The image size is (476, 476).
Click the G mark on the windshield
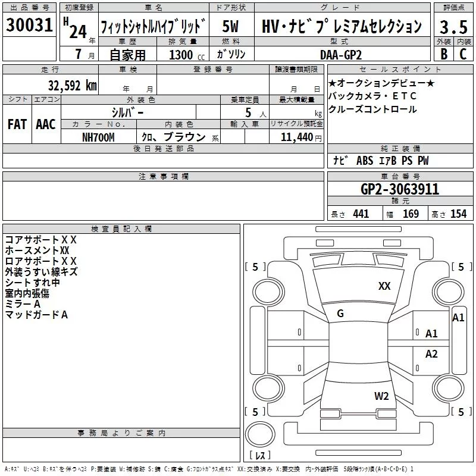point(340,314)
